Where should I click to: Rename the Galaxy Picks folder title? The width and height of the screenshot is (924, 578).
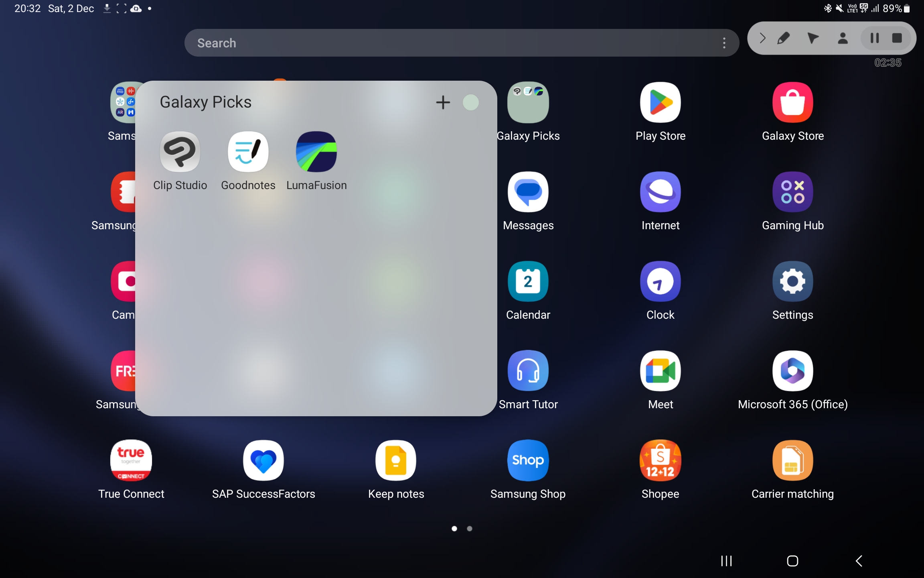tap(206, 102)
